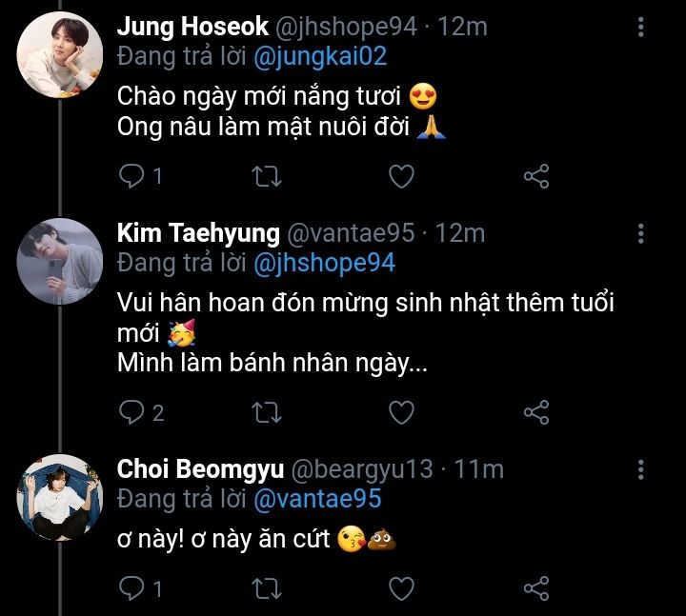Open more options for Kim Taehyung's tweet
686x616 pixels.
(641, 233)
